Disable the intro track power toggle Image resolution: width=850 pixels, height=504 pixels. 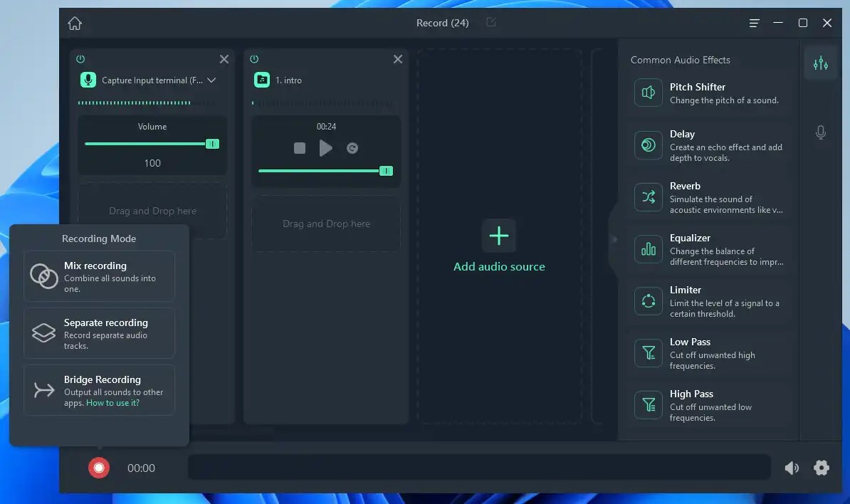253,59
